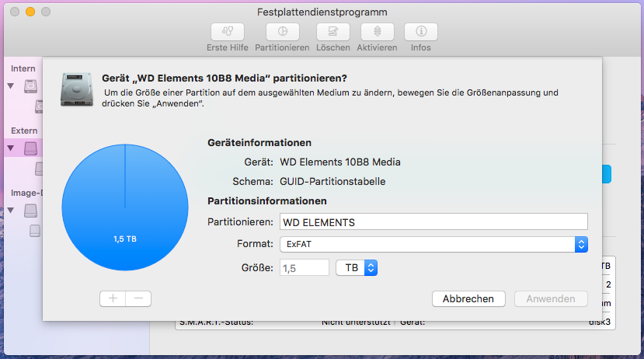The width and height of the screenshot is (644, 359).
Task: Select the internal disk icon under Intern
Action: [30, 86]
